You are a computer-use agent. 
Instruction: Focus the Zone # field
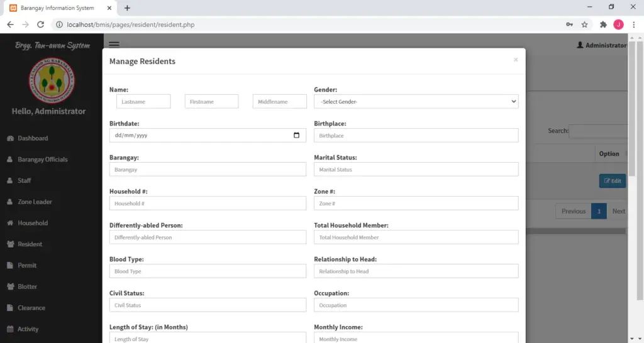tap(416, 203)
